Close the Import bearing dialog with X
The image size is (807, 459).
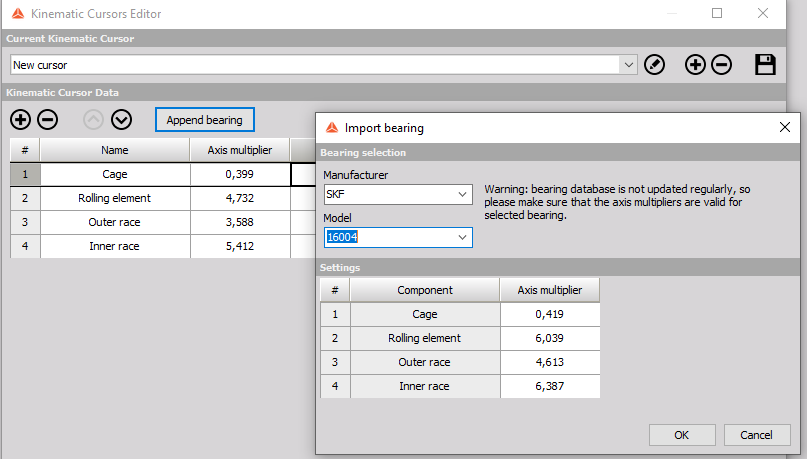(784, 127)
